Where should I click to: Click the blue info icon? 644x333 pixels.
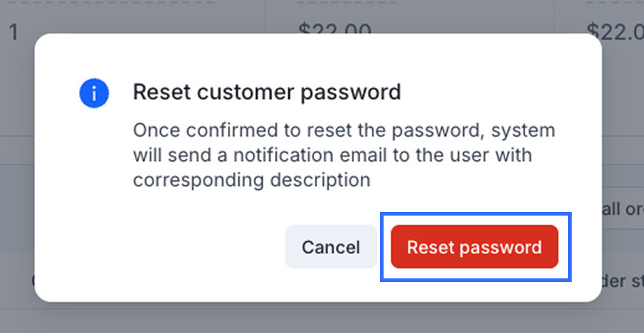click(94, 93)
